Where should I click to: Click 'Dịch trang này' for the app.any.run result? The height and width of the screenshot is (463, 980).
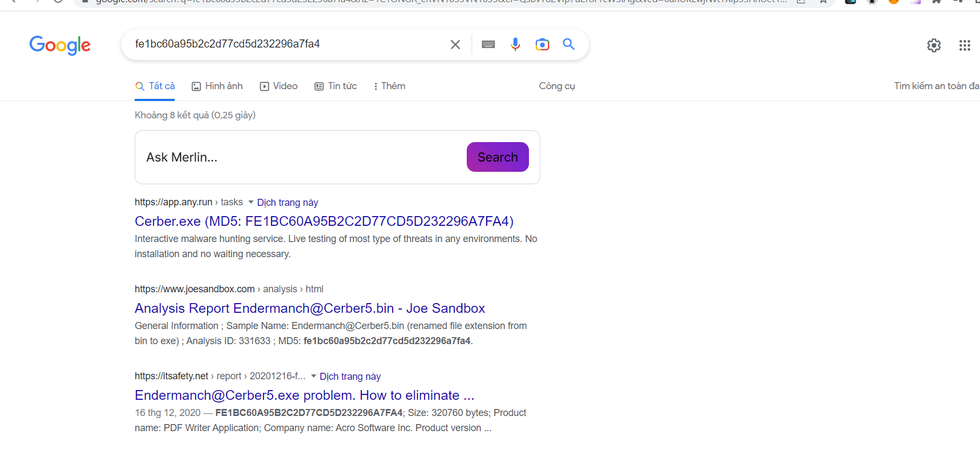(x=288, y=203)
